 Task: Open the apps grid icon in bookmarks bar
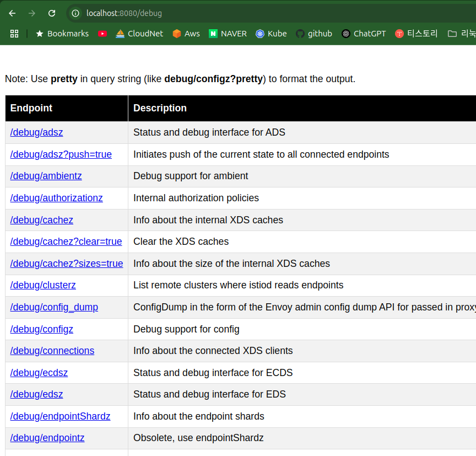[14, 34]
